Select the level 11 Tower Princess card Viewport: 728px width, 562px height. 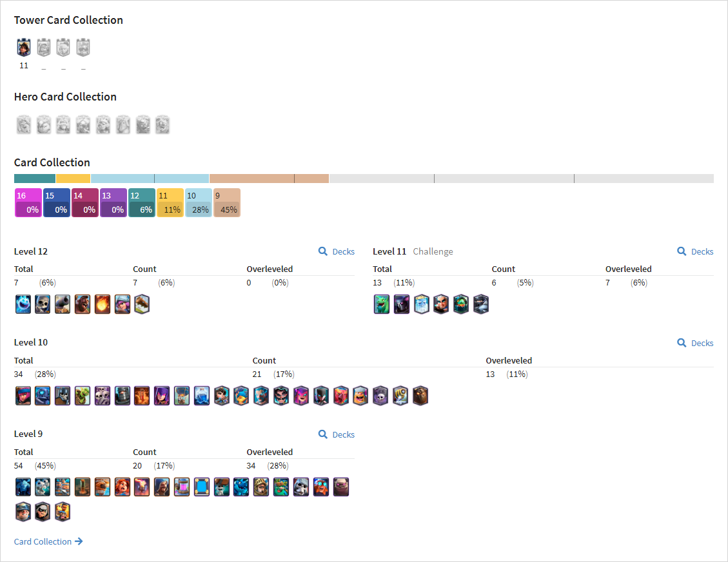[24, 47]
